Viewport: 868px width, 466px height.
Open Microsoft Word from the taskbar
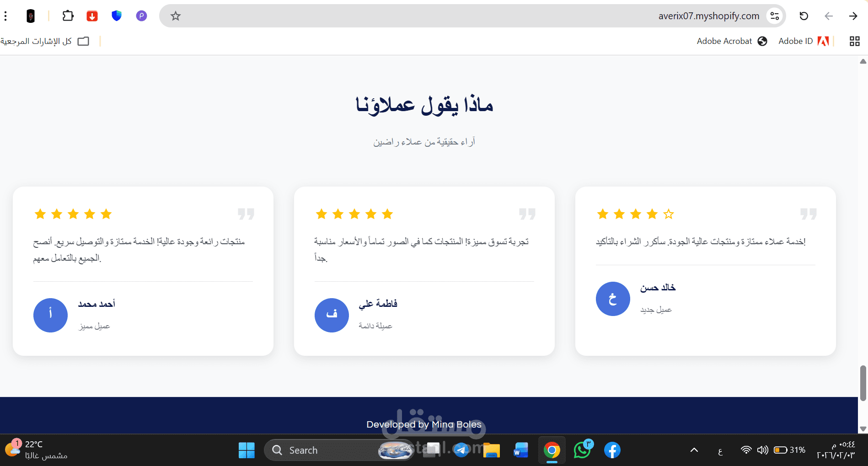pos(521,450)
